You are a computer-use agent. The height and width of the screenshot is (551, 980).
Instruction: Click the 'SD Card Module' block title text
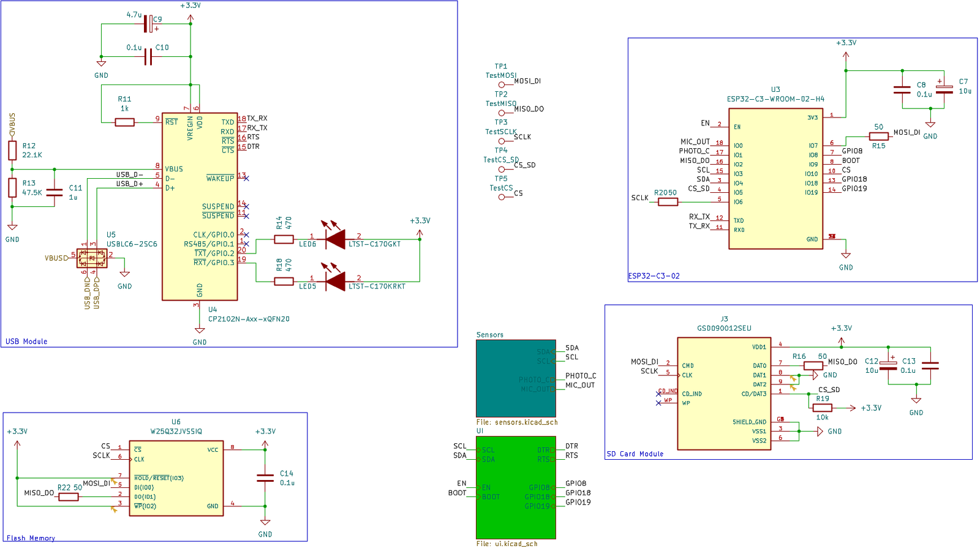point(635,454)
